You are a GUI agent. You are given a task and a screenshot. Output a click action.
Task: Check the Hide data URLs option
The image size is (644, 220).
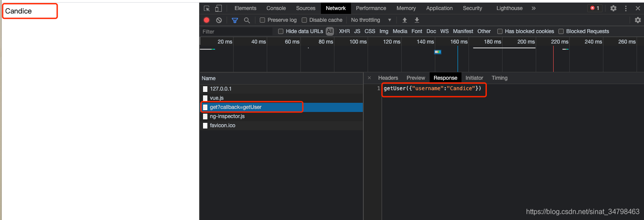tap(281, 31)
